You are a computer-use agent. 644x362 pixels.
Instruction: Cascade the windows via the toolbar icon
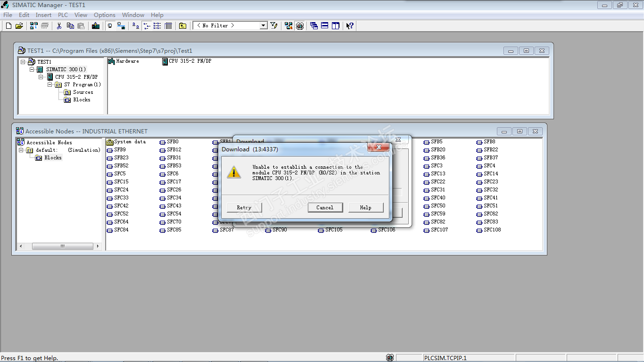pyautogui.click(x=314, y=26)
